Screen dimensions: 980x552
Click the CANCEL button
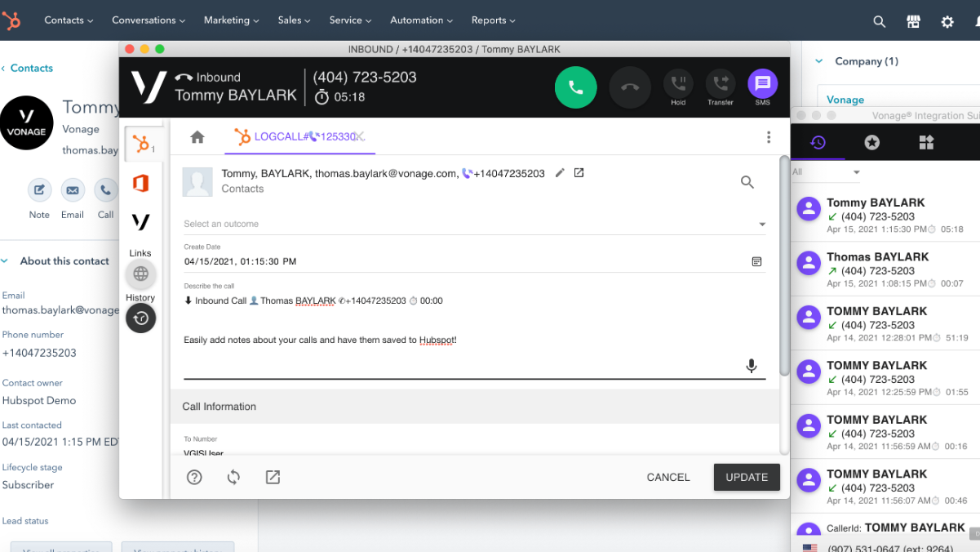(667, 477)
